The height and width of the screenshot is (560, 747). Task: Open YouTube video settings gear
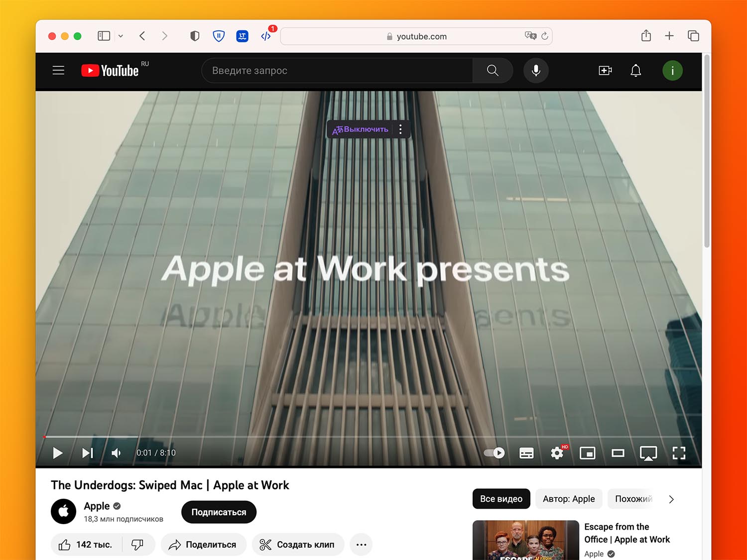(557, 453)
